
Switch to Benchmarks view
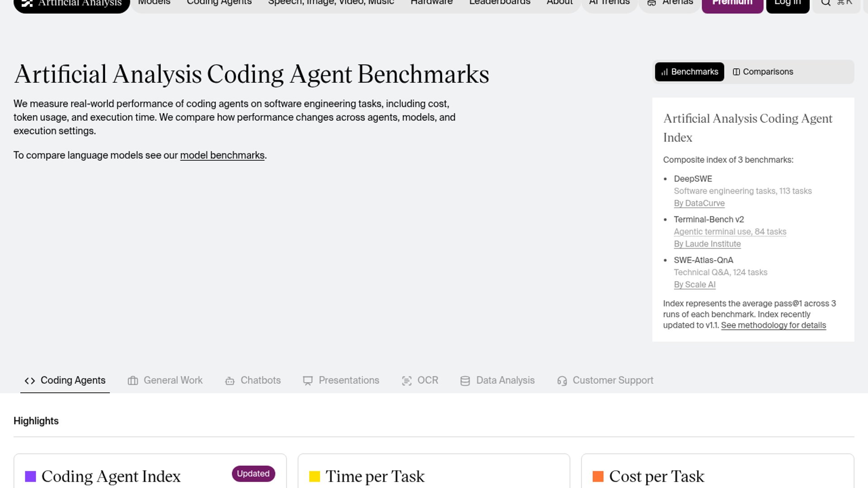pos(689,72)
